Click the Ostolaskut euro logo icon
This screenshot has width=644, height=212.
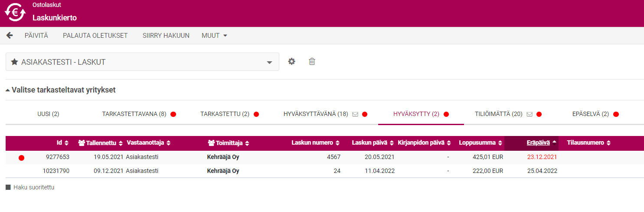click(x=15, y=12)
